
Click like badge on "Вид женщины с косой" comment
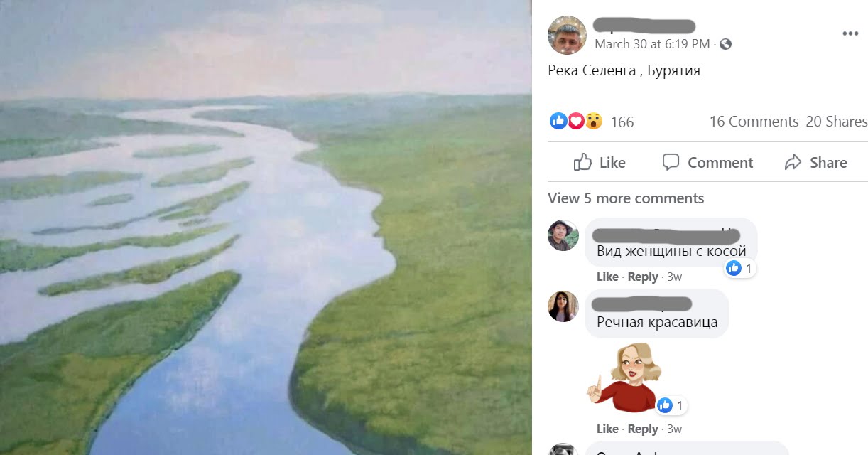[740, 268]
